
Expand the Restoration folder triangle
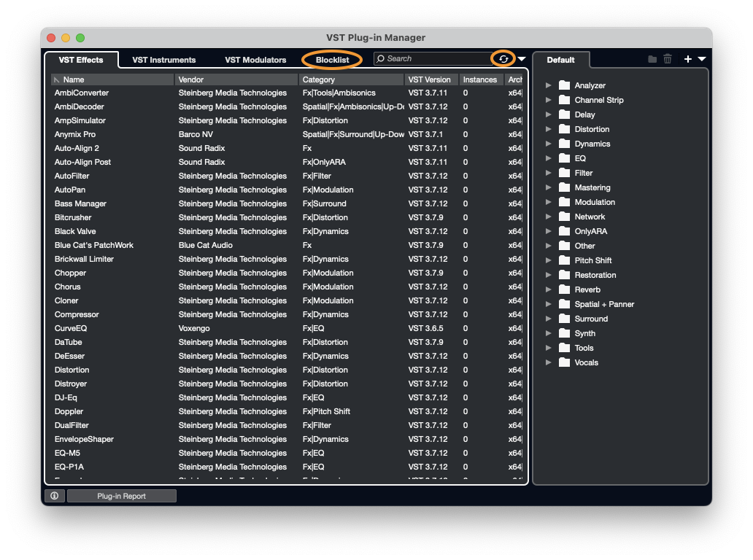(x=548, y=275)
